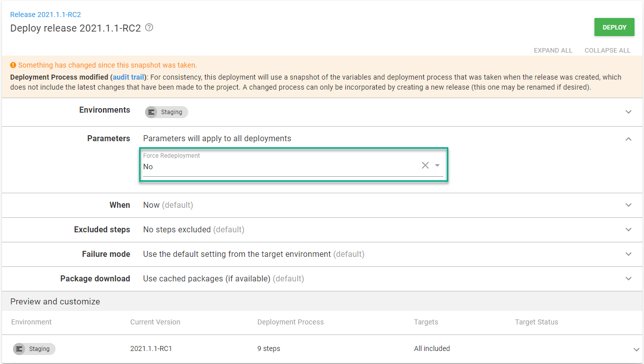Expand the Failure mode section
The height and width of the screenshot is (364, 644).
(628, 254)
